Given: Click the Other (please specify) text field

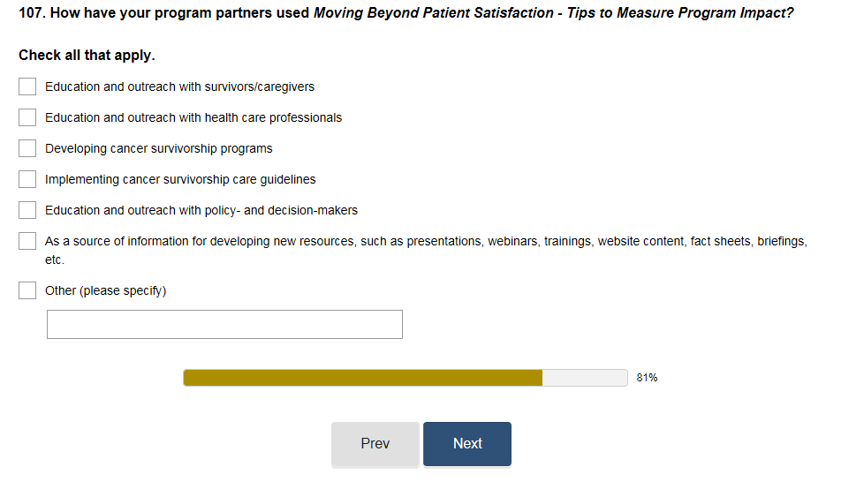Looking at the screenshot, I should click(x=224, y=324).
